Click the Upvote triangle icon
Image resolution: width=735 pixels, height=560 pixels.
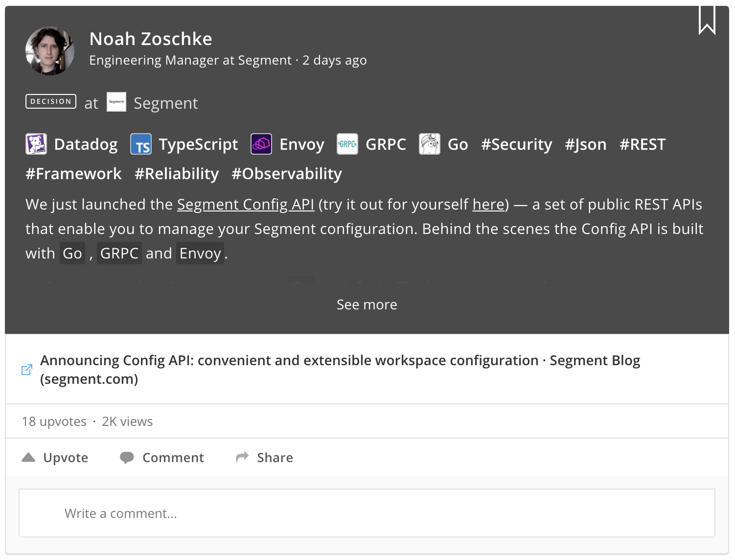tap(28, 458)
